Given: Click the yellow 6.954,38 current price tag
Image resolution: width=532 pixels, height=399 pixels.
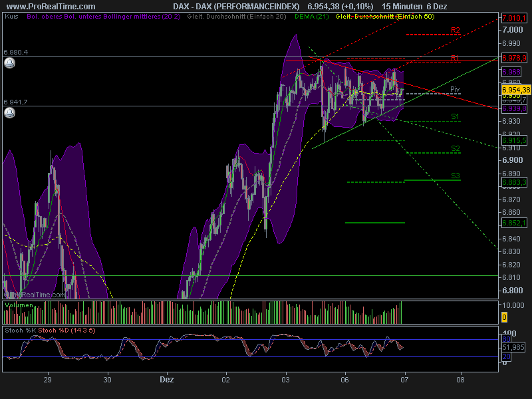Looking at the screenshot, I should (x=516, y=90).
